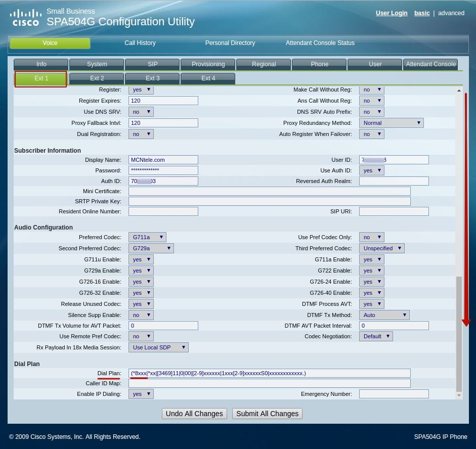
Task: Select the Ext 3 tab
Action: point(152,78)
